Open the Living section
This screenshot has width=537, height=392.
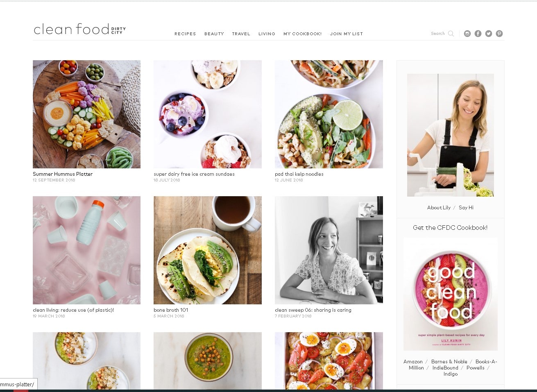pyautogui.click(x=267, y=34)
